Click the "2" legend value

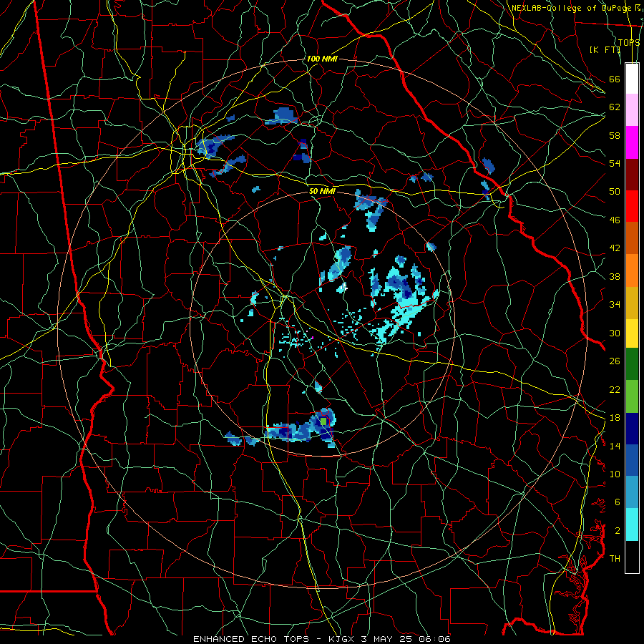pos(618,531)
